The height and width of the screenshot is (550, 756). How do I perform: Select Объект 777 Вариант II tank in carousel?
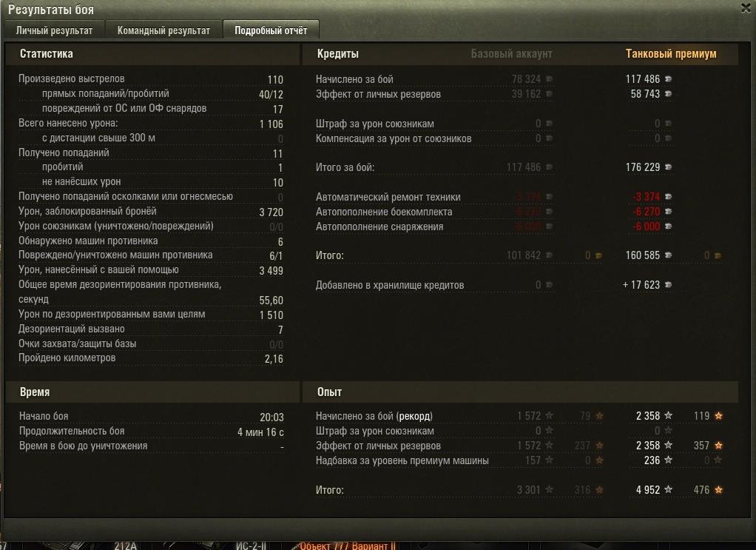click(347, 546)
